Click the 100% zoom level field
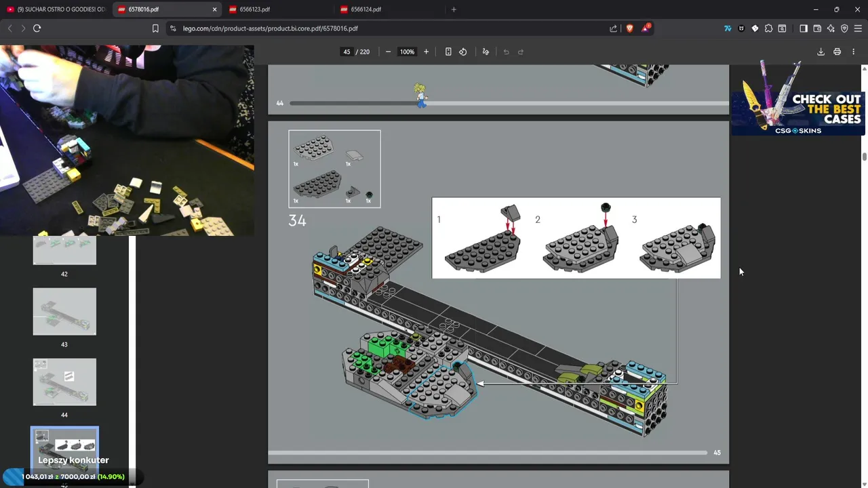This screenshot has height=488, width=868. (407, 52)
